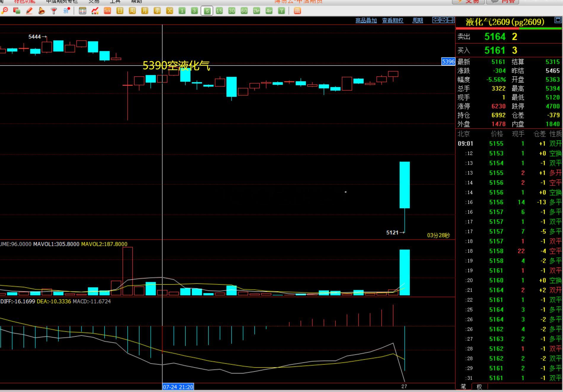Click the 涨停 limit-up value 6230

point(498,106)
